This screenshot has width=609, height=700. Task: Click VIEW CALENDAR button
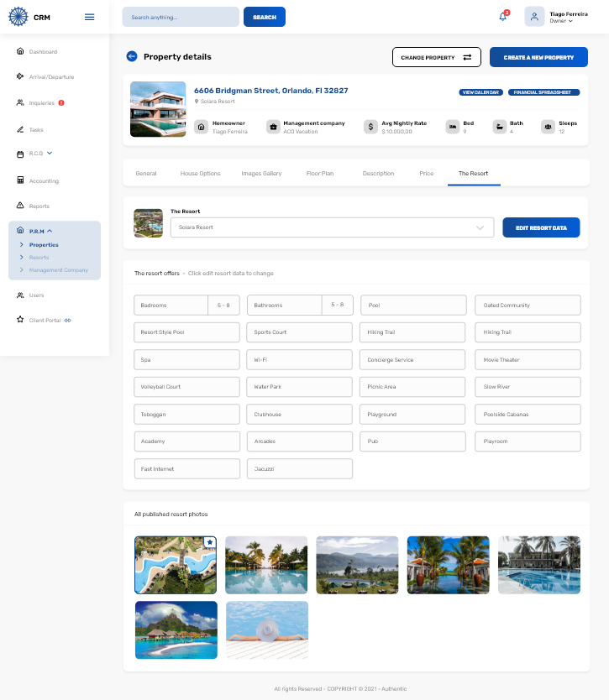pos(480,92)
